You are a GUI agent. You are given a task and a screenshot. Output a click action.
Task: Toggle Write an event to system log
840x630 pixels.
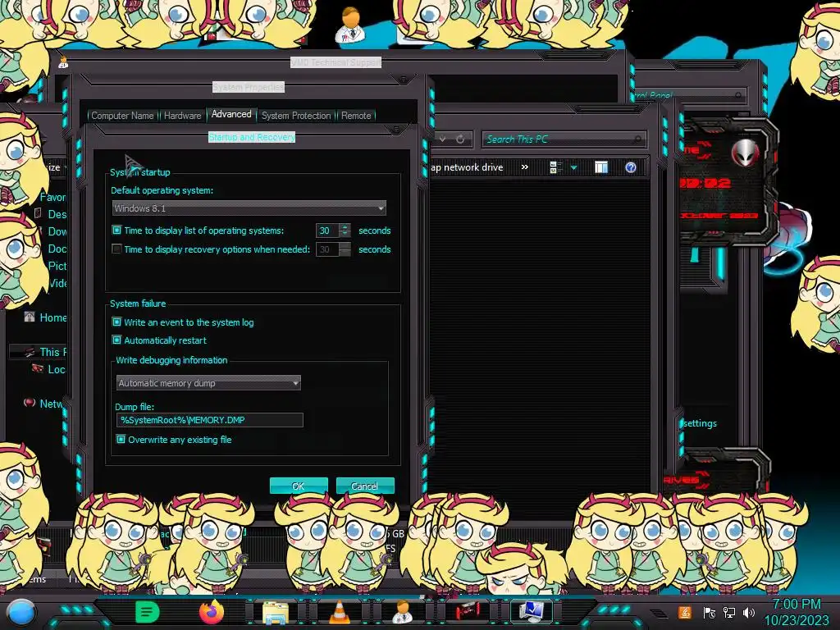tap(116, 322)
